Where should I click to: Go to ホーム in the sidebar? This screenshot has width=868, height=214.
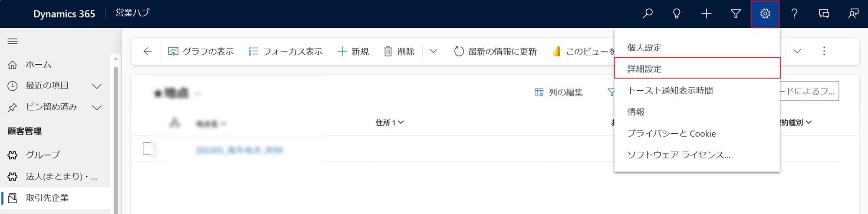[x=56, y=64]
